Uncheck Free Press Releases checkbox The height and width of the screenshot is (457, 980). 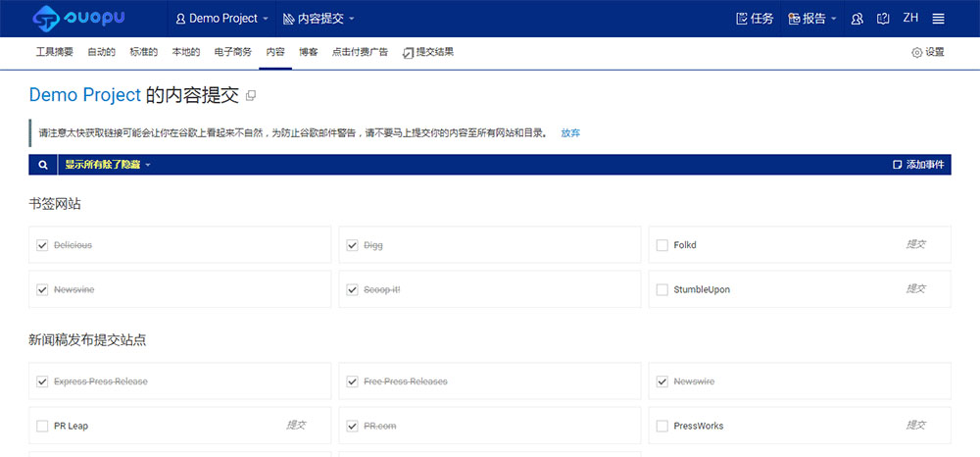353,381
